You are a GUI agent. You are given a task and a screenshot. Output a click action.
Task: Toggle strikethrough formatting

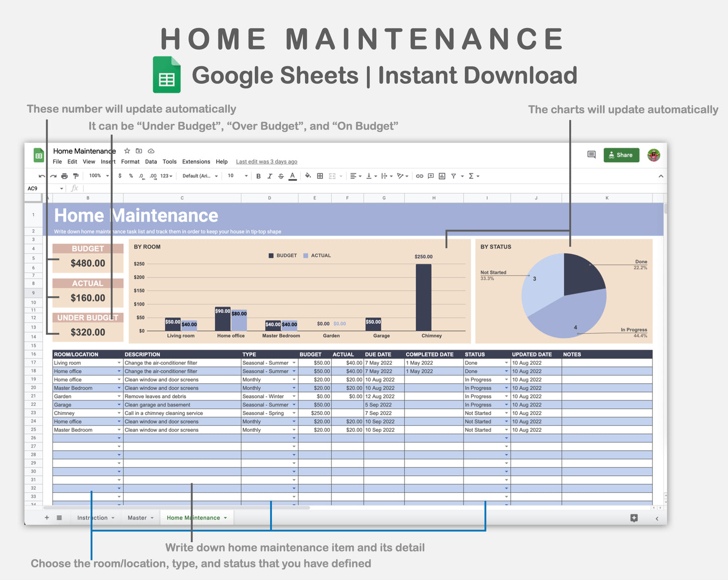click(x=281, y=176)
